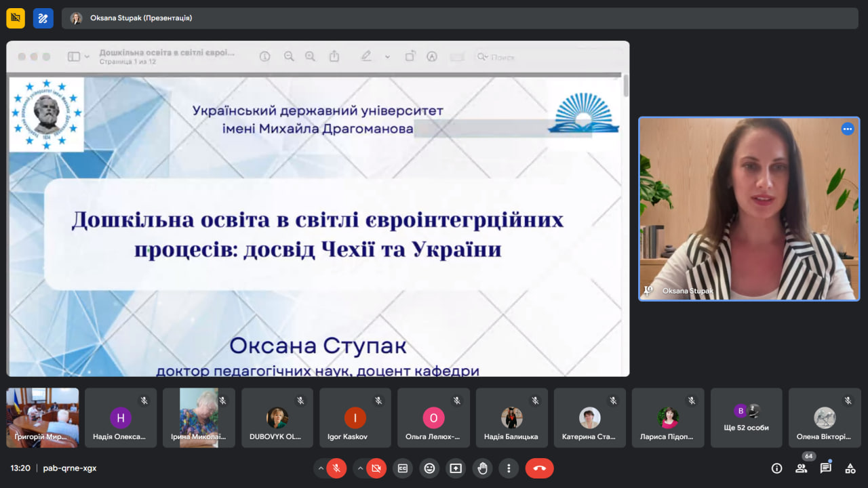Select the zoom out magnifier in Preview toolbar

[x=289, y=56]
